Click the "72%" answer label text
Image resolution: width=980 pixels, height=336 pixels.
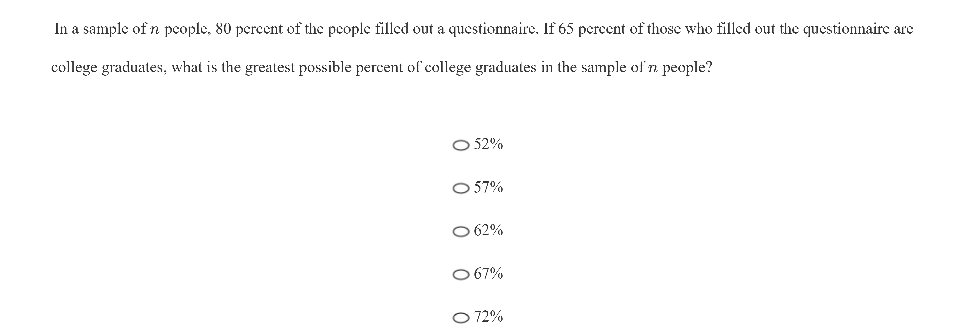(x=488, y=316)
